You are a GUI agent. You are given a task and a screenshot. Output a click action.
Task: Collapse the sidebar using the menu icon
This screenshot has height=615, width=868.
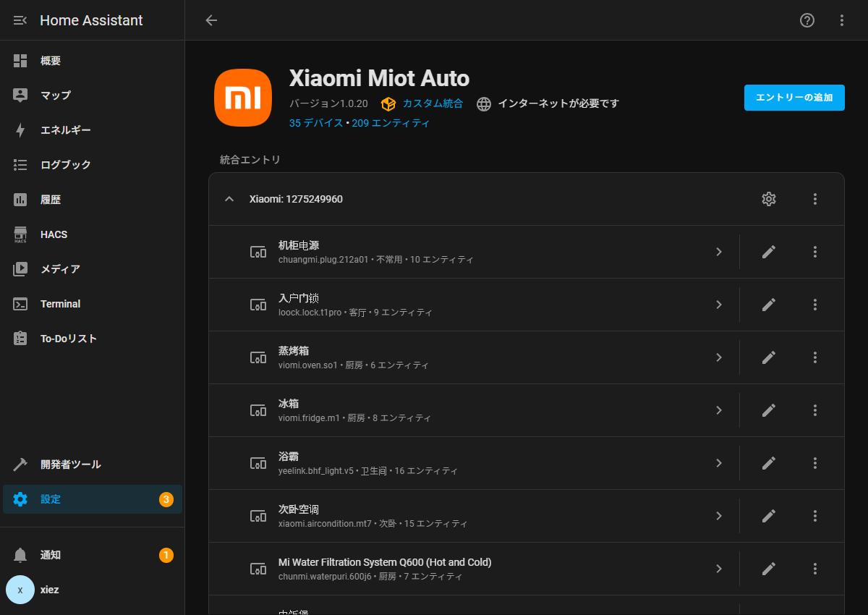pyautogui.click(x=20, y=20)
